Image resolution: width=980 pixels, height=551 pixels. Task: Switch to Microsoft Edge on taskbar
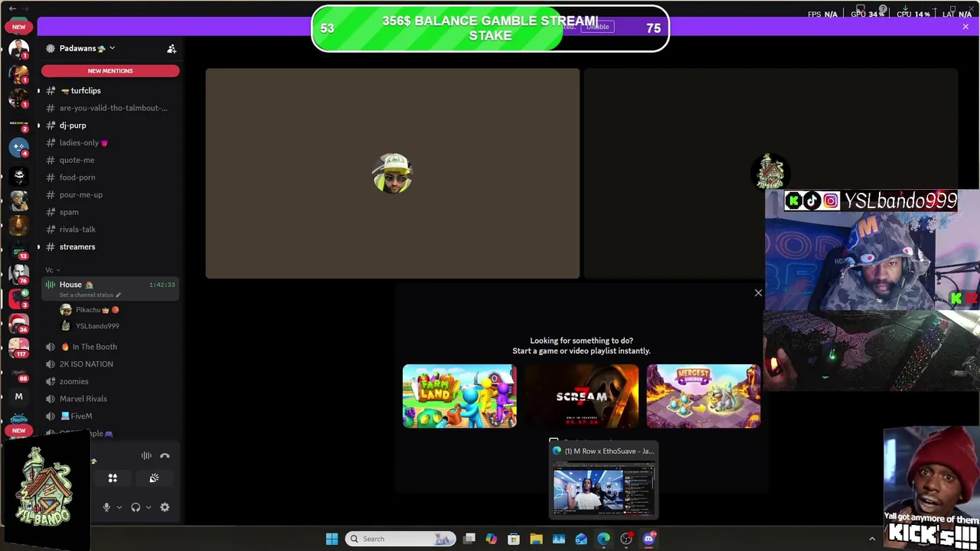tap(604, 539)
